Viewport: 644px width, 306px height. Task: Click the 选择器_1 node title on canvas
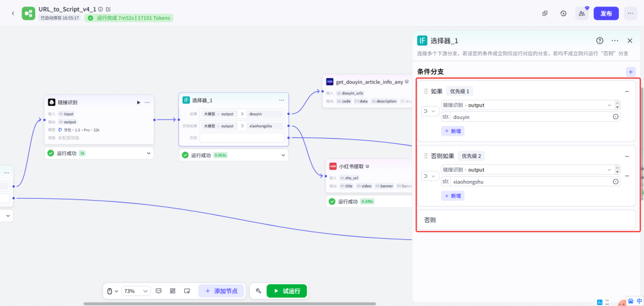[x=202, y=100]
